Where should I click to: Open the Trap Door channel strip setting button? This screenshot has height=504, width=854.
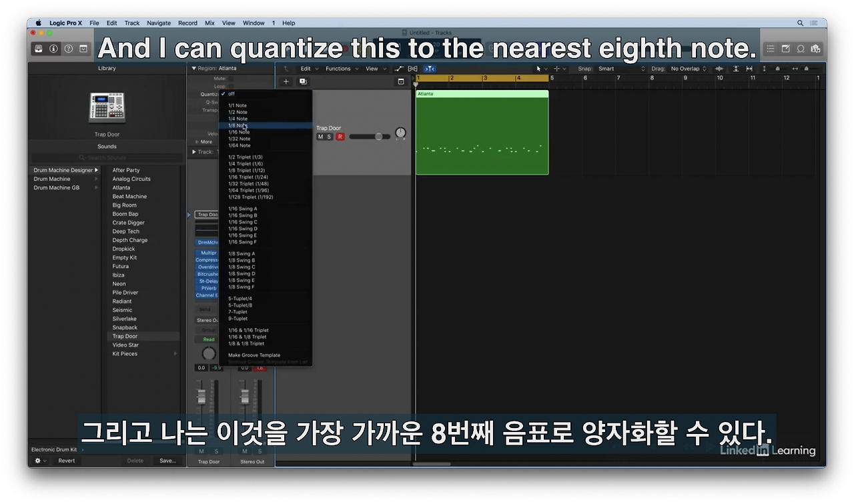pos(207,215)
